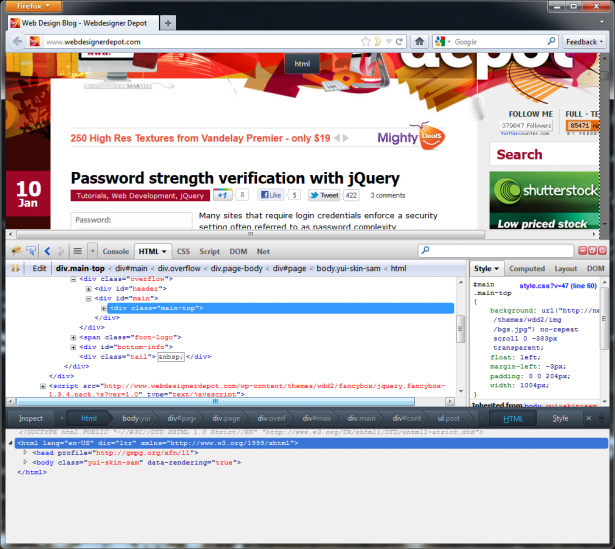Click the Google +1 button
Viewport: 615px width, 549px height.
pos(222,195)
